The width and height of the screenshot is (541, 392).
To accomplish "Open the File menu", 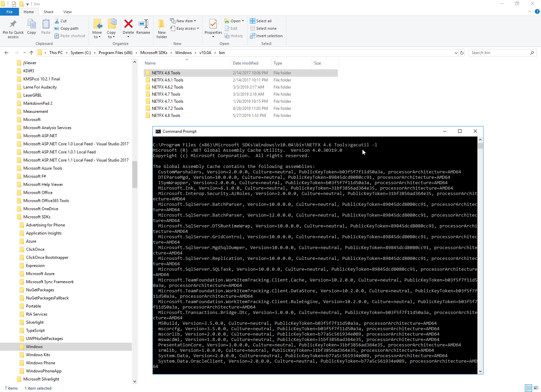I will 9,12.
